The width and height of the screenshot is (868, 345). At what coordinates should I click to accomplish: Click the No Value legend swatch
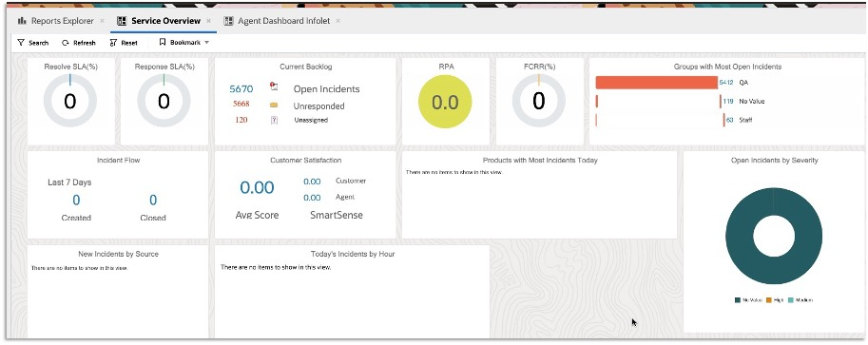pyautogui.click(x=738, y=300)
